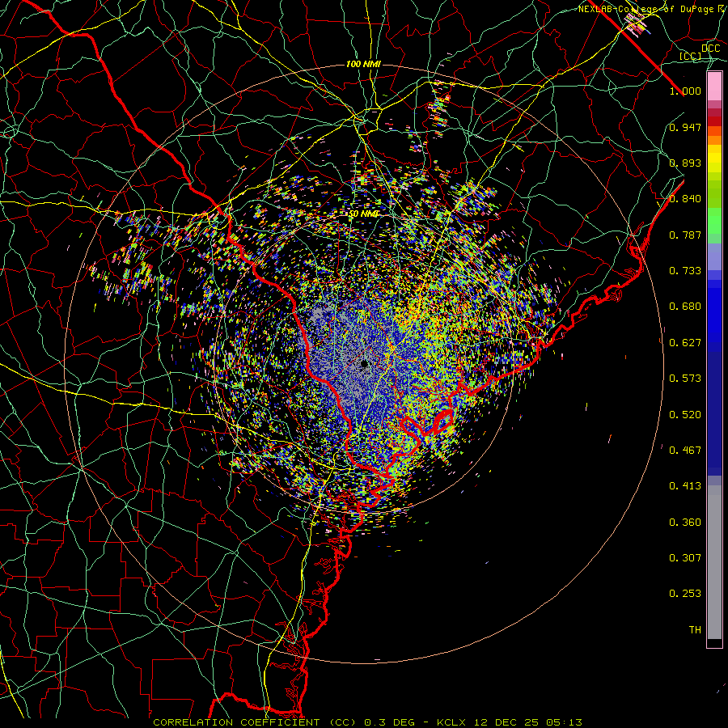This screenshot has height=728, width=728.
Task: Select the orange swatch in the color bar
Action: point(714,140)
